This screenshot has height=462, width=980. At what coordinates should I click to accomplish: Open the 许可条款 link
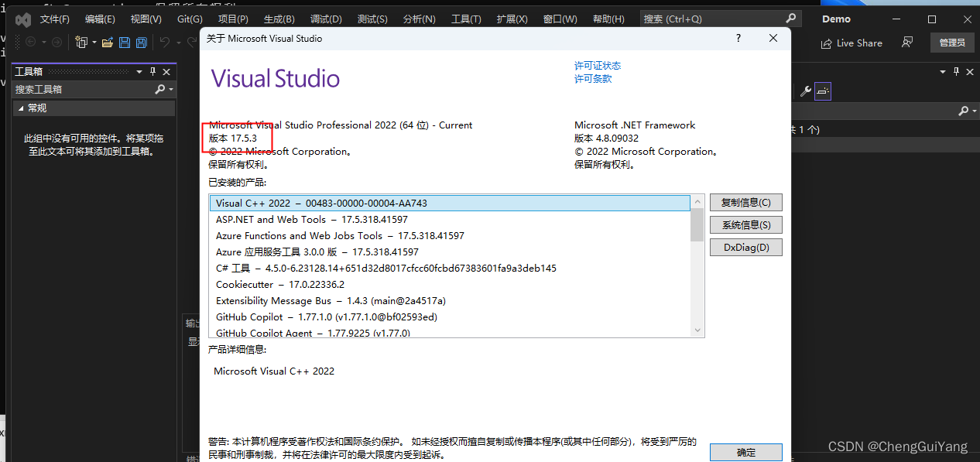[593, 79]
